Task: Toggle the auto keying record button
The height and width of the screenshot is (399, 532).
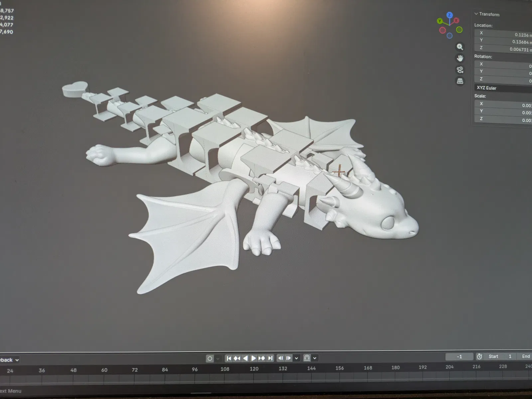Action: pos(210,358)
